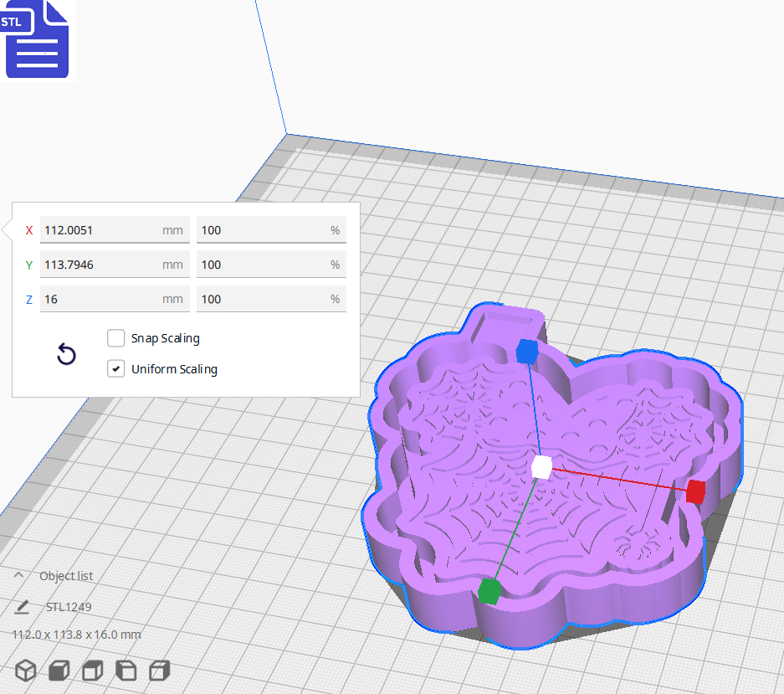
Task: Disable Uniform Scaling
Action: coord(115,368)
